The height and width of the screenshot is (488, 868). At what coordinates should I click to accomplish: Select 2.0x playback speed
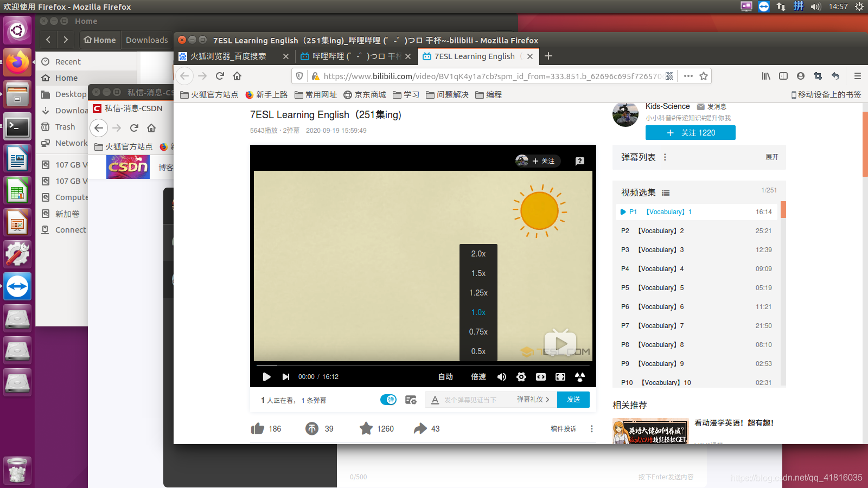[478, 254]
